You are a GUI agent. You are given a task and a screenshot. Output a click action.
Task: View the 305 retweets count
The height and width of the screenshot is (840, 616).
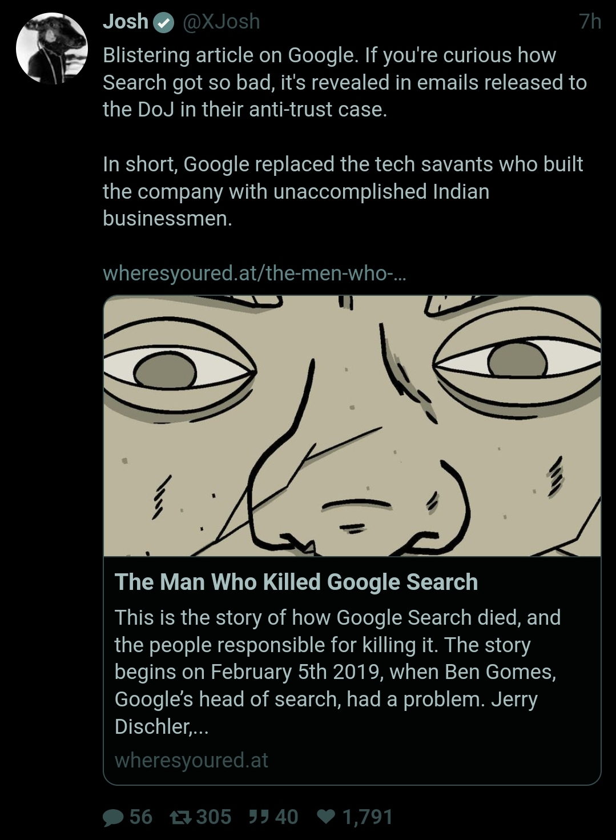(214, 817)
